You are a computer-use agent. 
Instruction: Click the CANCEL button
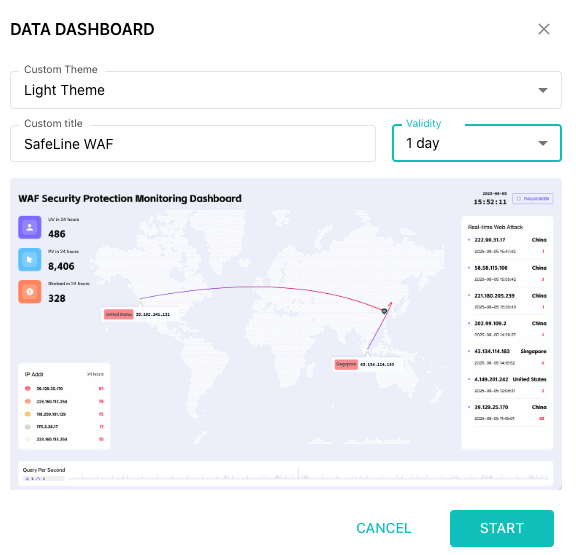pos(384,528)
